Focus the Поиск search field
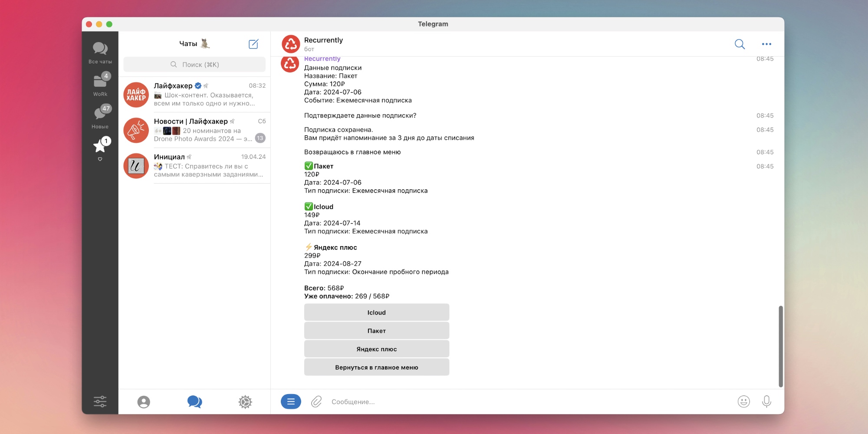The width and height of the screenshot is (868, 434). point(194,65)
